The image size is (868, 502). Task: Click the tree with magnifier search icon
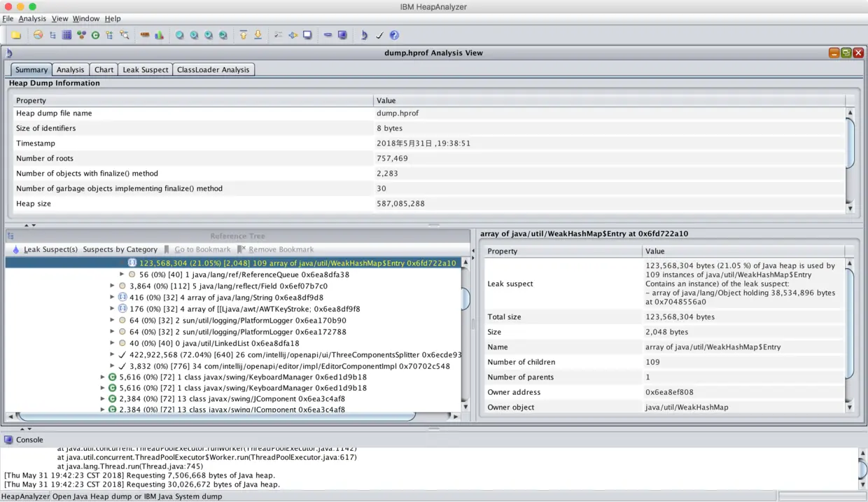[125, 35]
